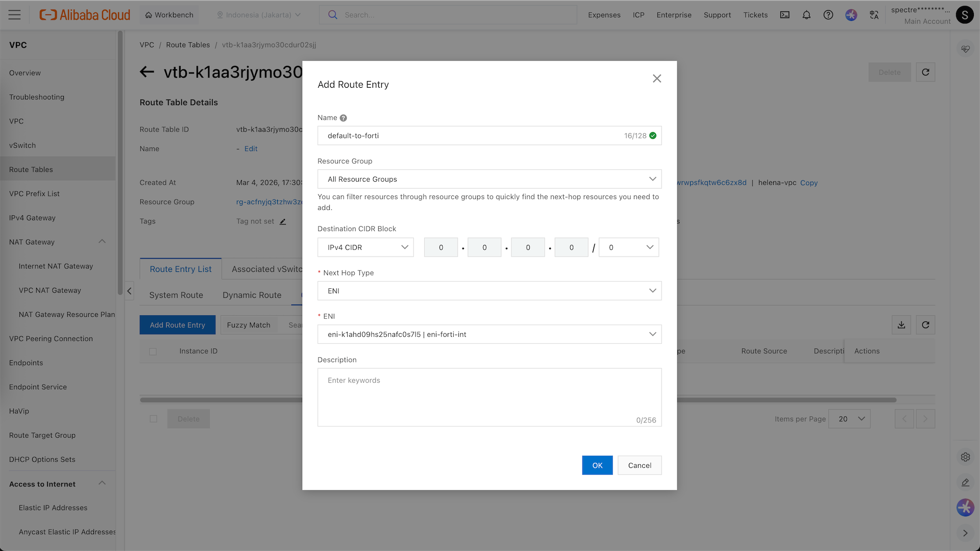Collapse the NAT Gateway sidebar section
Image resolution: width=980 pixels, height=551 pixels.
pos(102,242)
